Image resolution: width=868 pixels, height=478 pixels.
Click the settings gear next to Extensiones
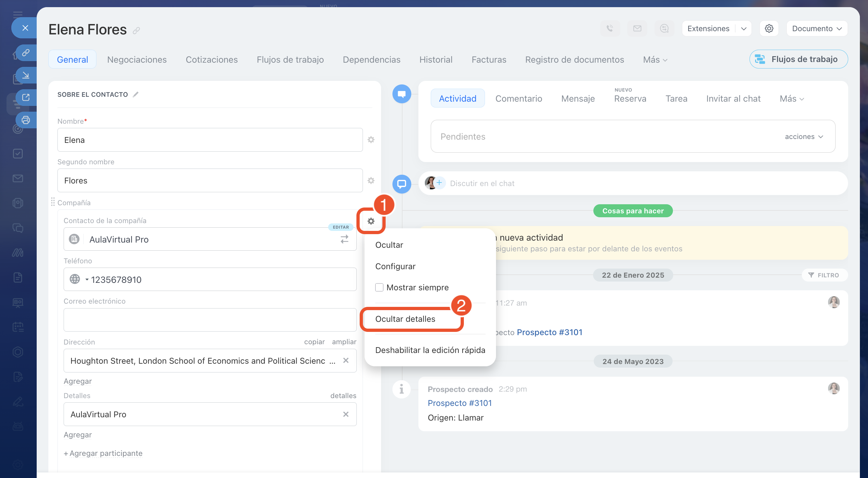769,29
